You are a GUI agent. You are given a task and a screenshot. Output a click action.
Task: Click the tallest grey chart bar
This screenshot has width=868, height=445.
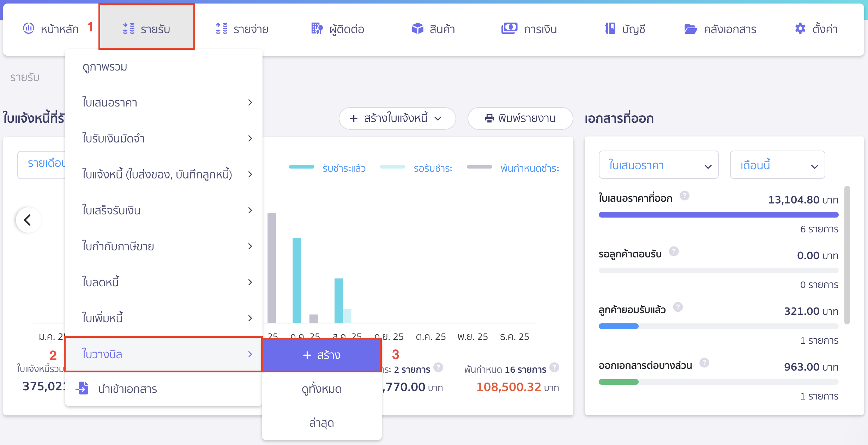point(272,268)
